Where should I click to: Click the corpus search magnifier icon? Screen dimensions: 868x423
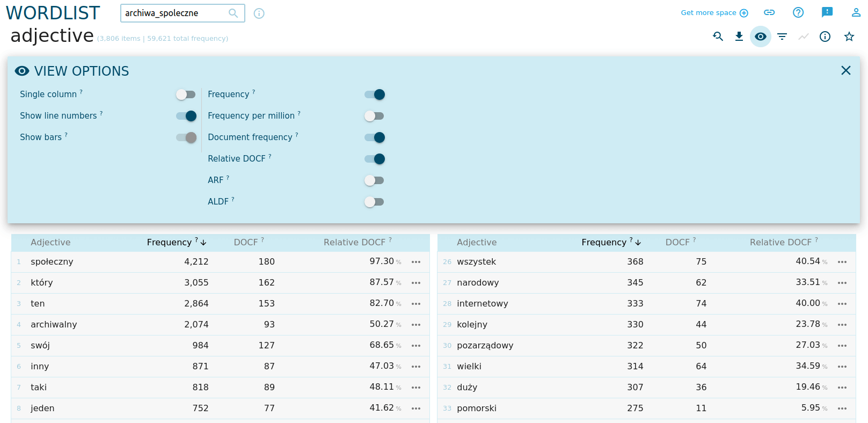click(233, 13)
